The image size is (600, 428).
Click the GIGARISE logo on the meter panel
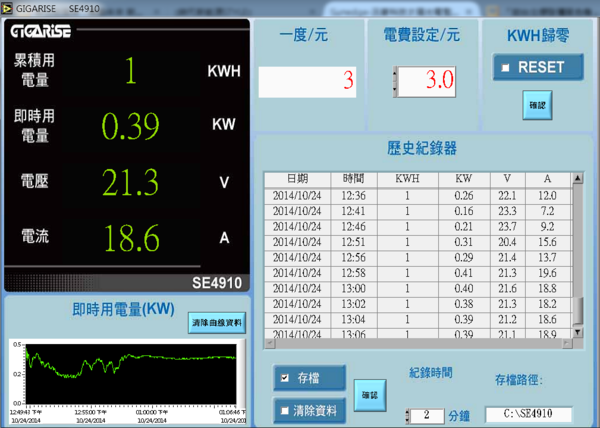[x=42, y=33]
